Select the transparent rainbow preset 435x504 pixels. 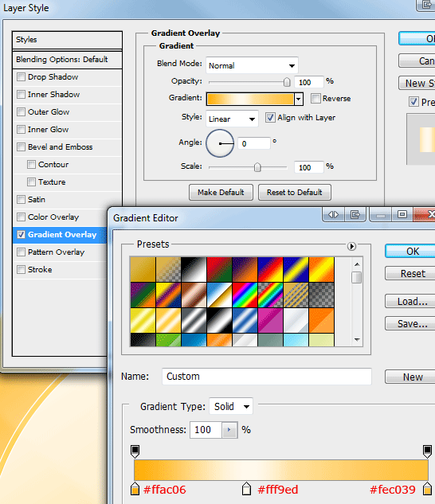pos(270,295)
